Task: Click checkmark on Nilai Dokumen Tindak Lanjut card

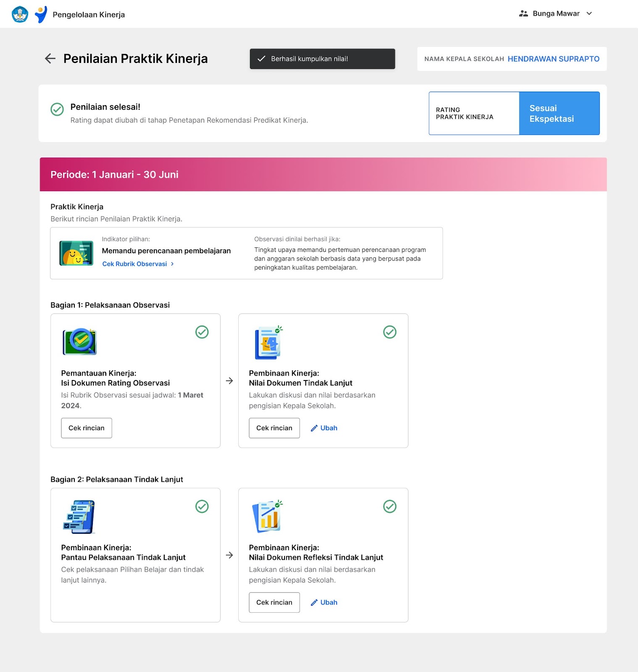Action: tap(390, 332)
